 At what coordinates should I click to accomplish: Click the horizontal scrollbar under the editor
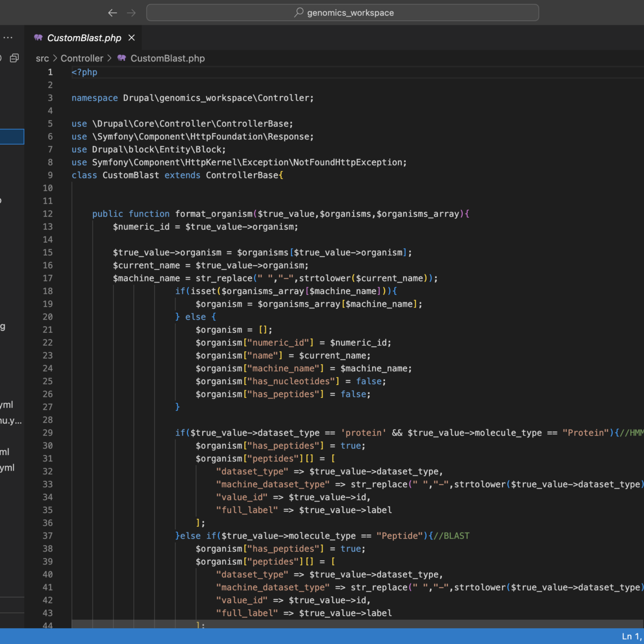pyautogui.click(x=347, y=624)
